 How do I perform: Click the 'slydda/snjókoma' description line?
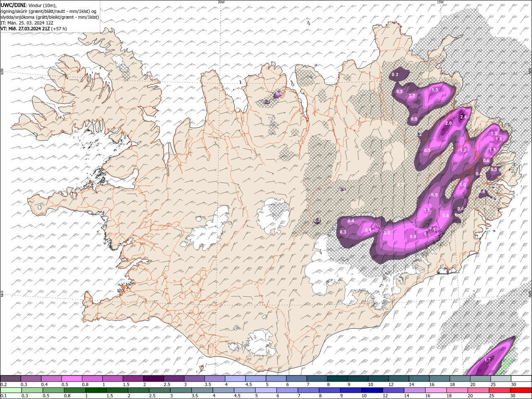49,17
